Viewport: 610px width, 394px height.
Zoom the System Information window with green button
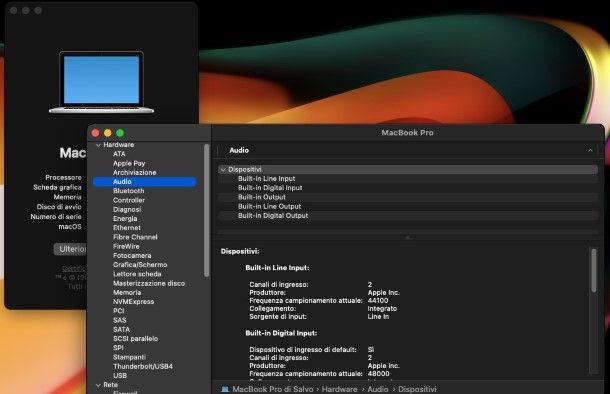tap(120, 133)
